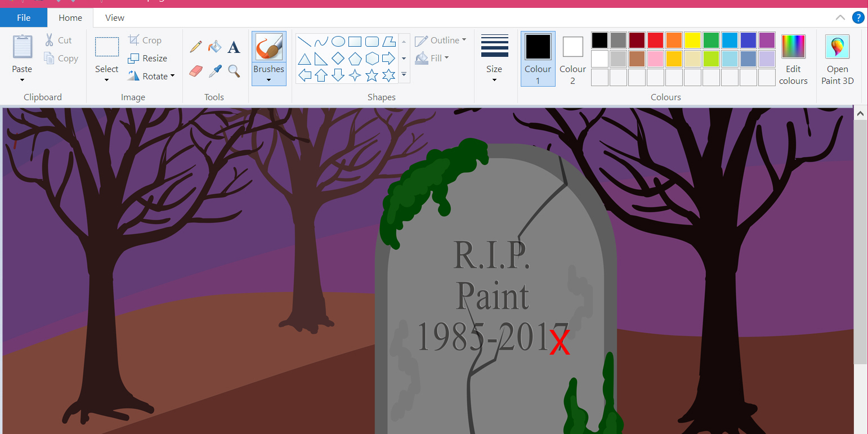The width and height of the screenshot is (868, 434).
Task: Click the canvas vertical scrollbar thumb
Action: pyautogui.click(x=860, y=242)
